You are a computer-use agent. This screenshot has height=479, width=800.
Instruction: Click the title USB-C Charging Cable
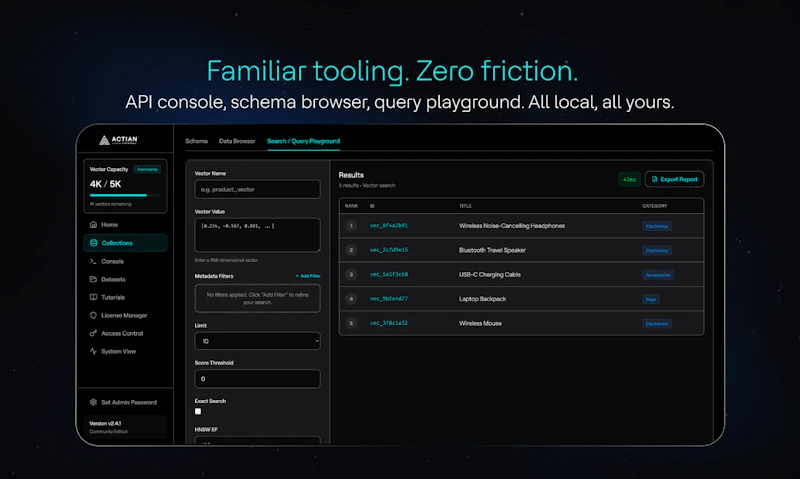(490, 274)
